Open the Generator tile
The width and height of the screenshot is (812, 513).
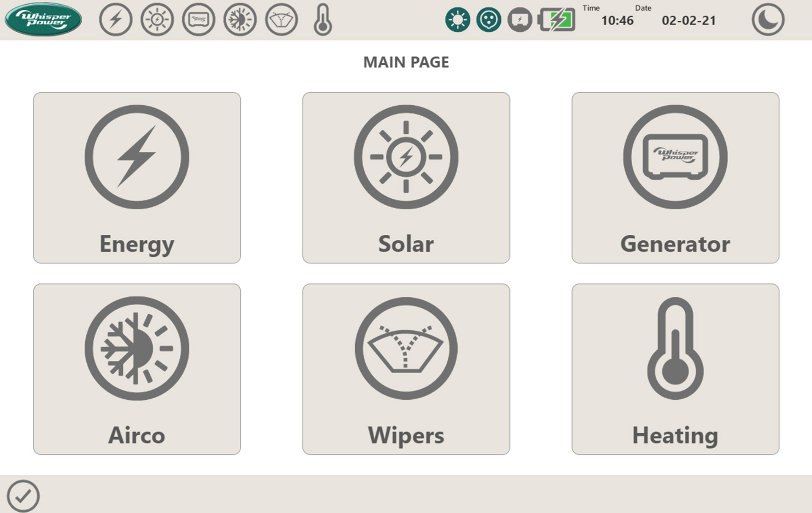pos(675,178)
